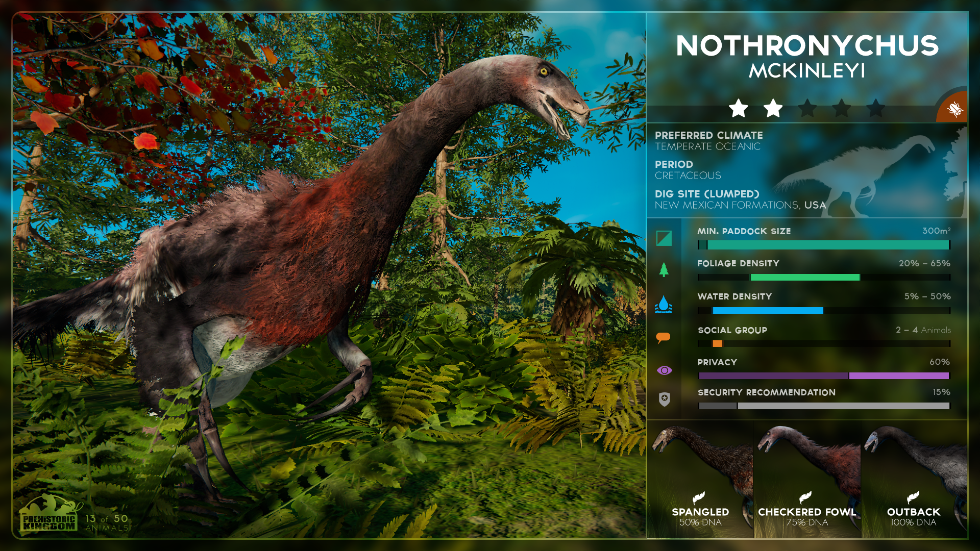Click the water droplet icon

tap(664, 304)
